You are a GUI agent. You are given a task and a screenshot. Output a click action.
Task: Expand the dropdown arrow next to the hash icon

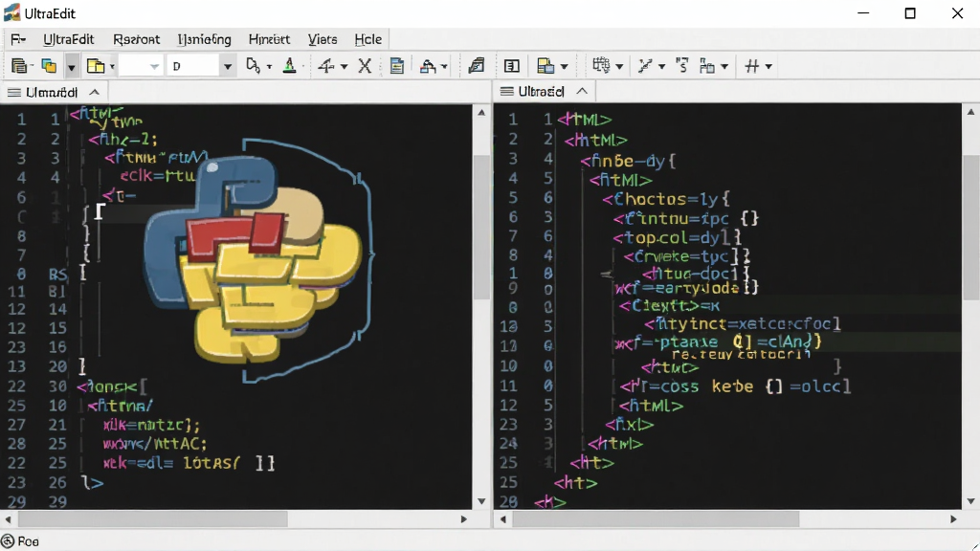(x=768, y=66)
